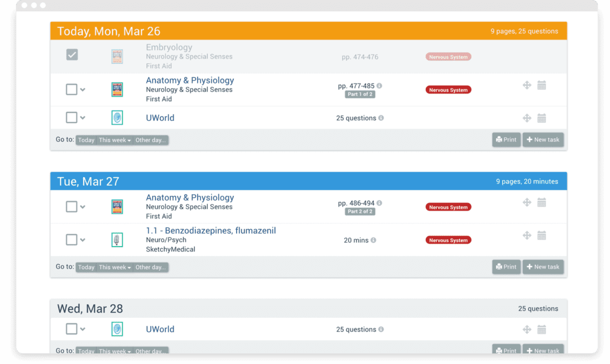Select 'Other day...' in Tue Mar 27 section
Screen dimensions: 610x364
pos(151,267)
